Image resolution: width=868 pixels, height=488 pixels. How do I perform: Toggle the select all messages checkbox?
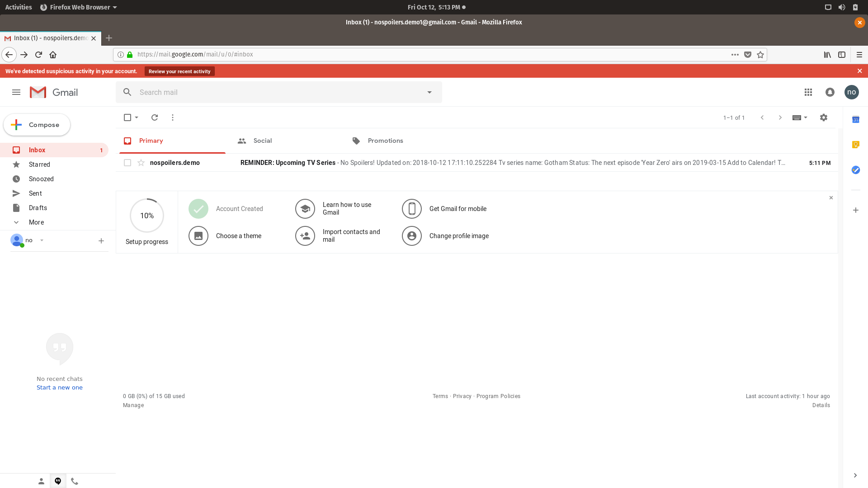127,117
